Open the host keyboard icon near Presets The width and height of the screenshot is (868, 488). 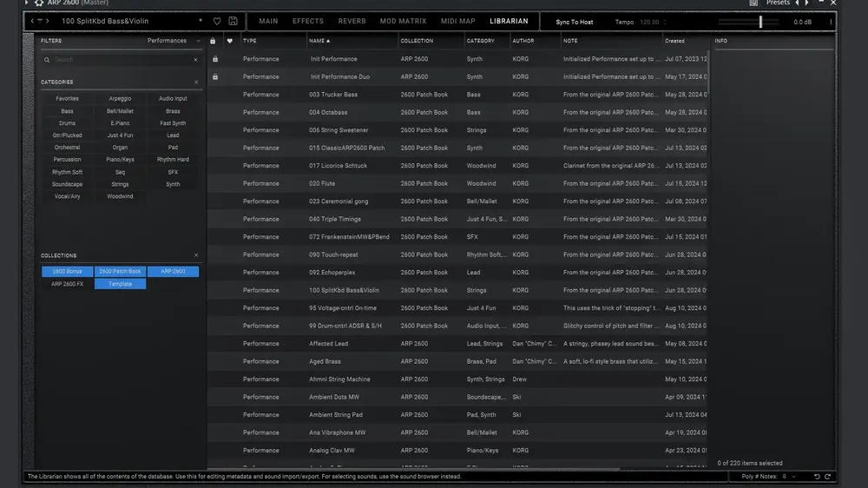(x=753, y=3)
